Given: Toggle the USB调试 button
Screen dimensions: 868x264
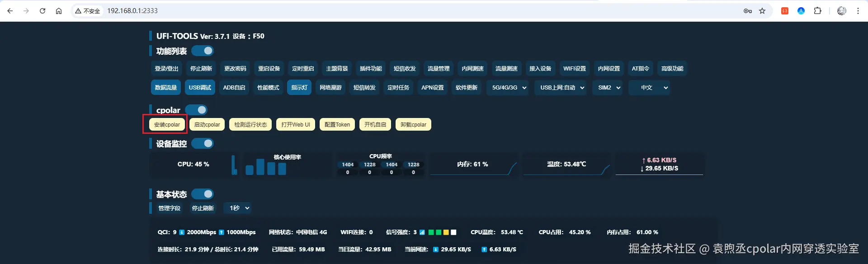Looking at the screenshot, I should click(x=200, y=87).
